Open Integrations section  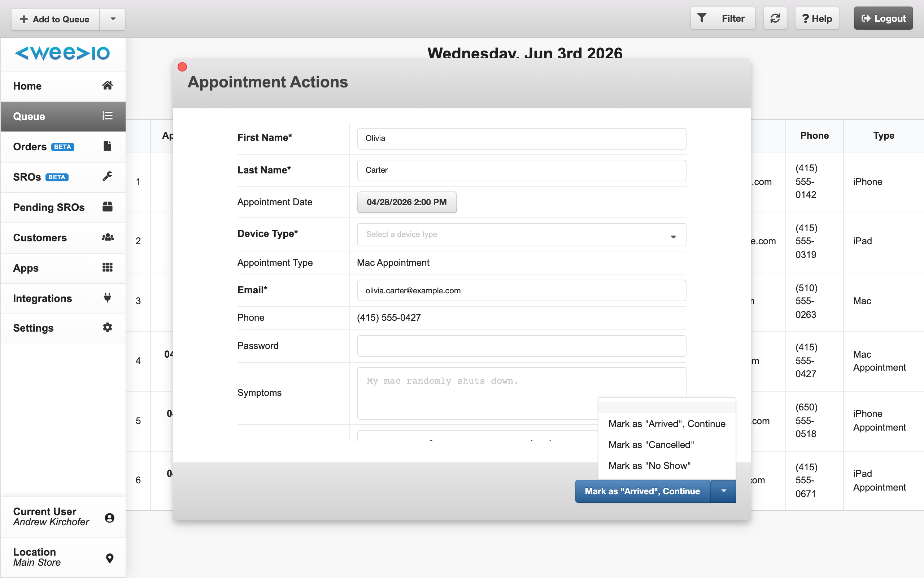63,298
